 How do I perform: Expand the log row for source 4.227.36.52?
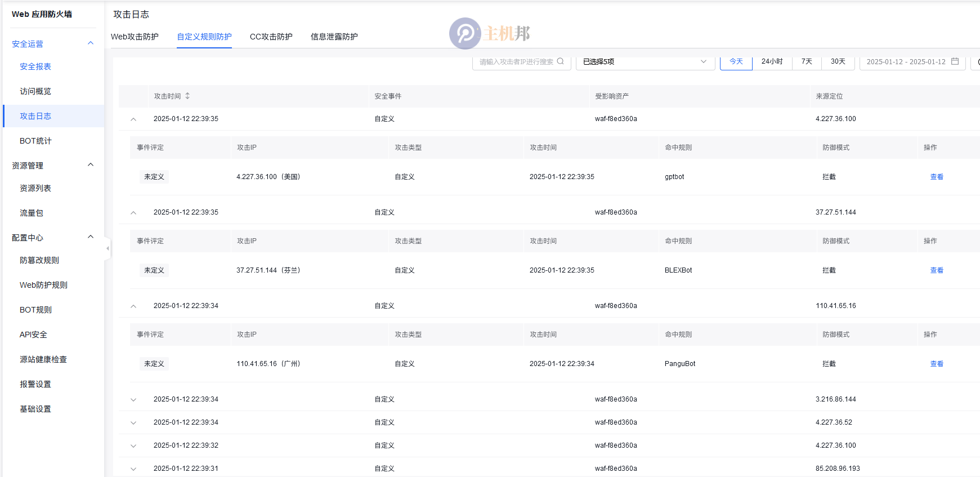133,423
